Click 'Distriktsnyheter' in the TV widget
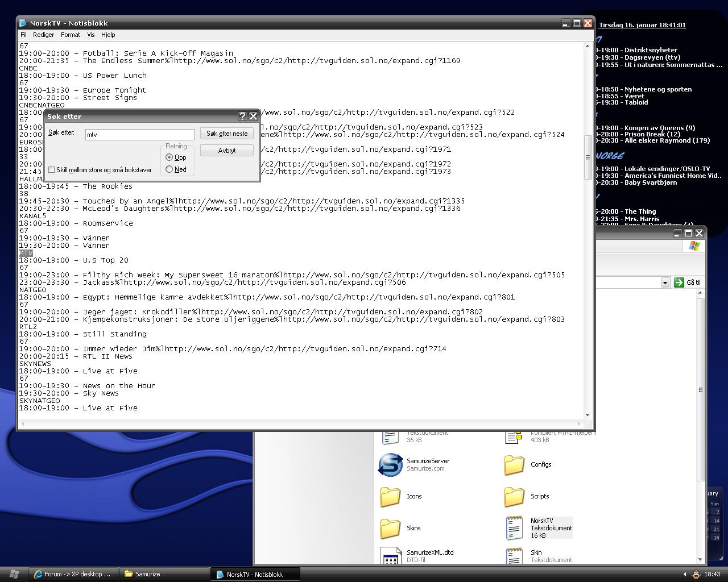 tap(651, 50)
